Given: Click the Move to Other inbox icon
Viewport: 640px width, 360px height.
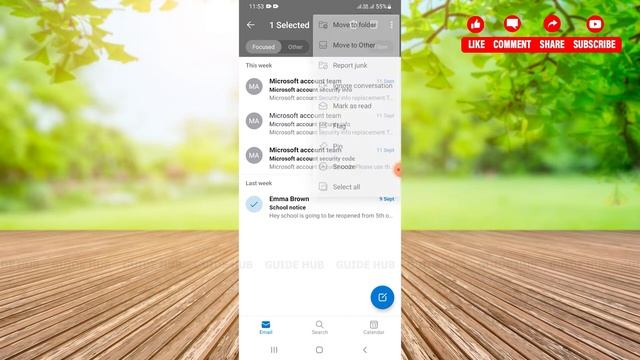Looking at the screenshot, I should pyautogui.click(x=323, y=45).
